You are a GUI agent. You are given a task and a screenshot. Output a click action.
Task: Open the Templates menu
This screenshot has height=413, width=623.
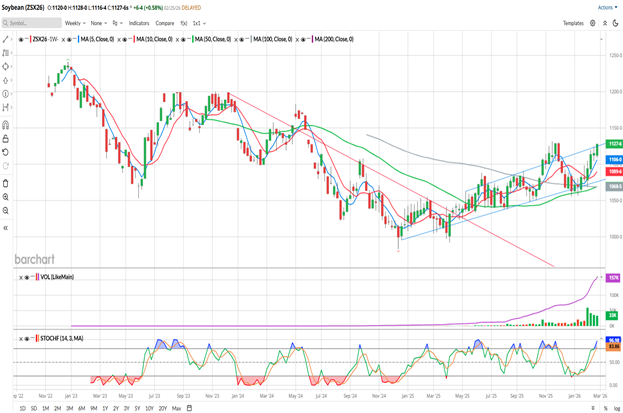pos(573,23)
